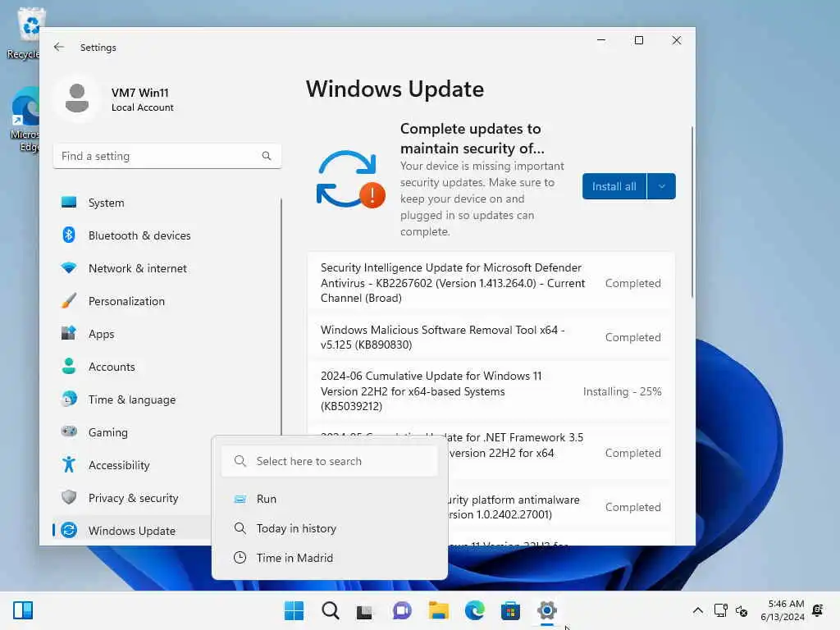Click the Settings gear in the taskbar

pyautogui.click(x=547, y=610)
